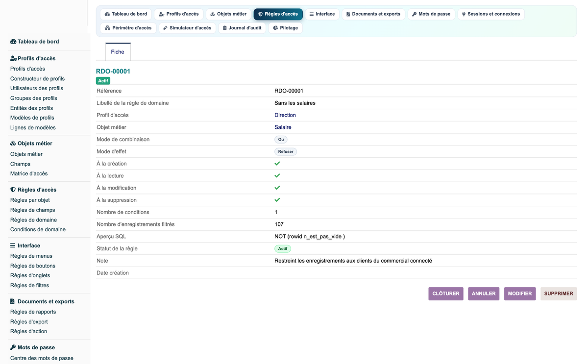Click the 'À la lecture' green checkmark
Screen dimensions: 588x364
tap(277, 175)
